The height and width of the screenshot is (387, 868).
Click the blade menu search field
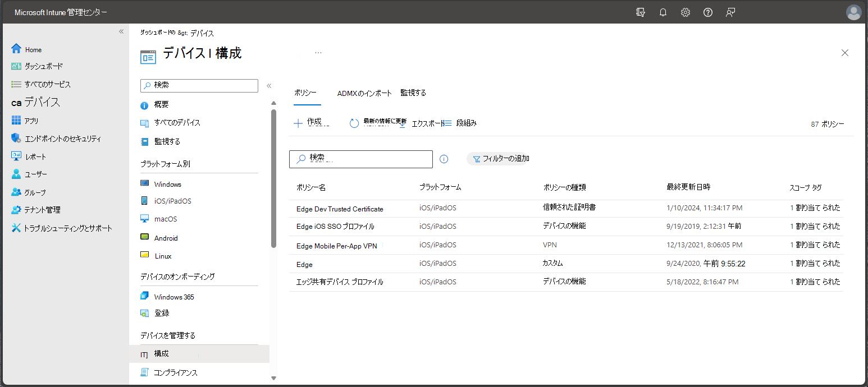[199, 85]
